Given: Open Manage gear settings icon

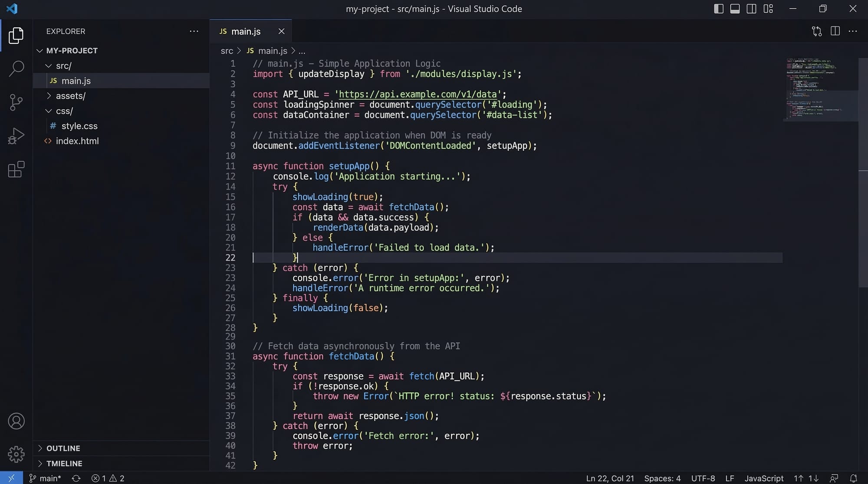Looking at the screenshot, I should point(16,454).
